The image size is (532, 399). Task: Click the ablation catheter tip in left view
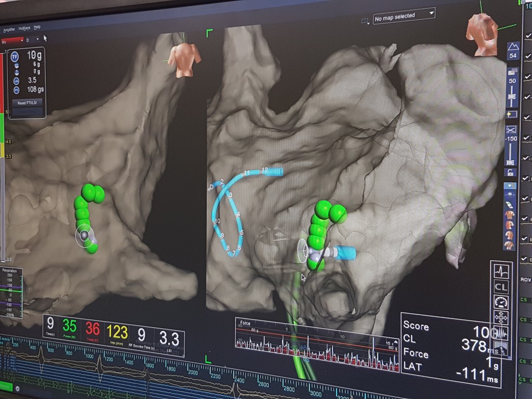[84, 235]
